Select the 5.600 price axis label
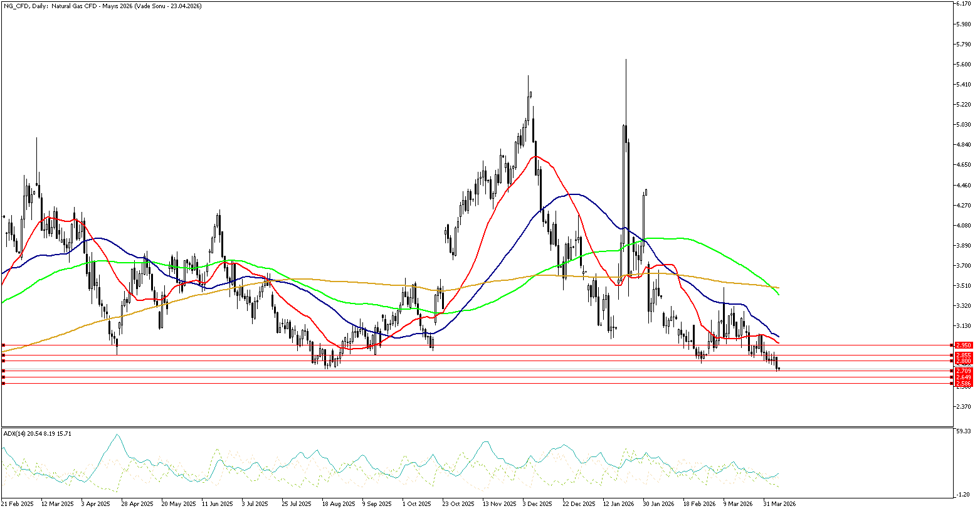Viewport: 980px width, 511px height. point(964,64)
